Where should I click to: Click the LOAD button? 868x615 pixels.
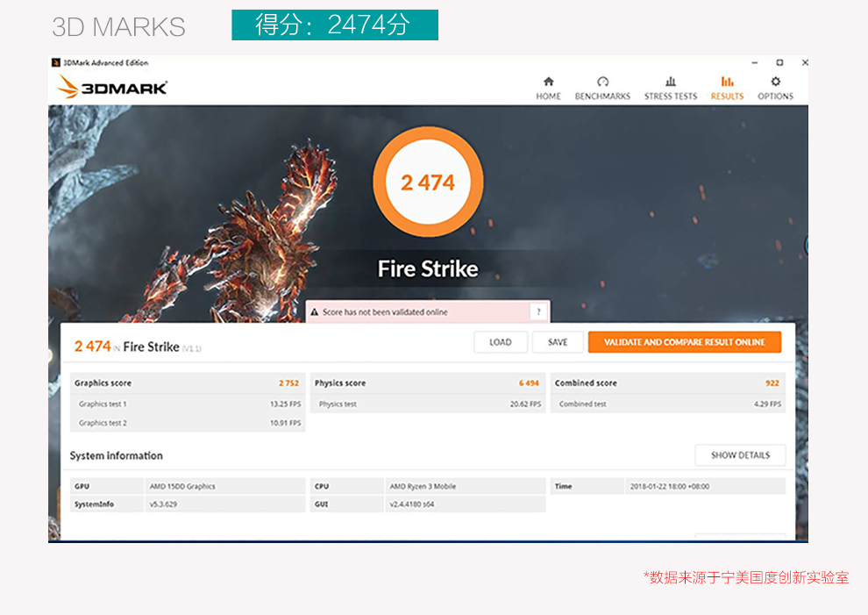coord(501,342)
